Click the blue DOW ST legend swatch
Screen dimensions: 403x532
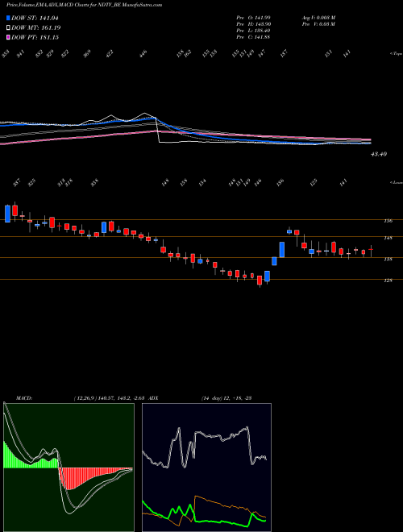(8, 19)
